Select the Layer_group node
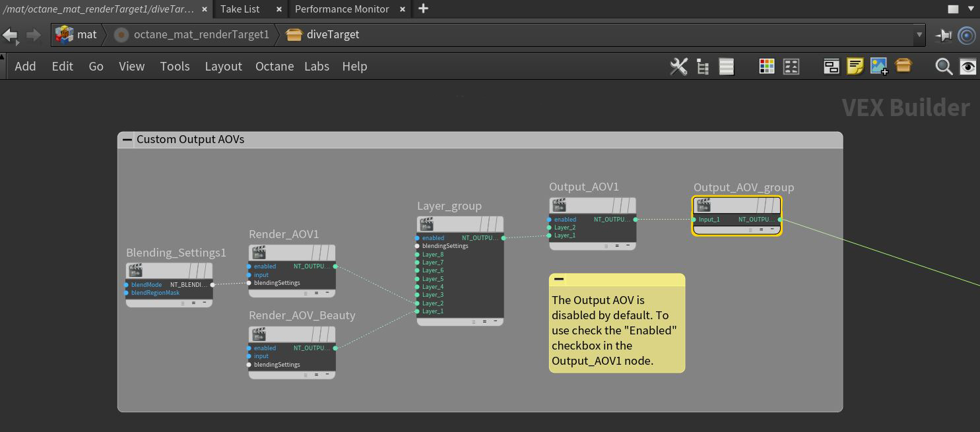 [x=460, y=224]
